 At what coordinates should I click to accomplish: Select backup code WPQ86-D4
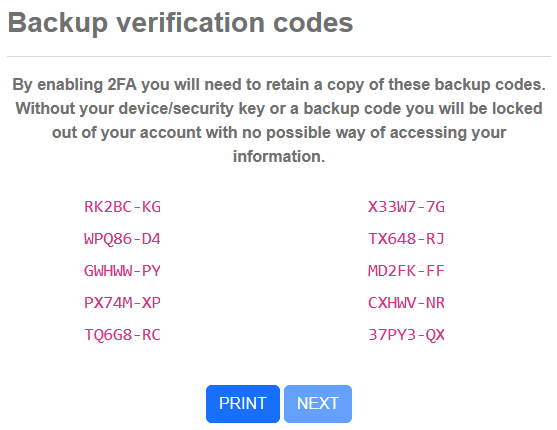coord(123,239)
